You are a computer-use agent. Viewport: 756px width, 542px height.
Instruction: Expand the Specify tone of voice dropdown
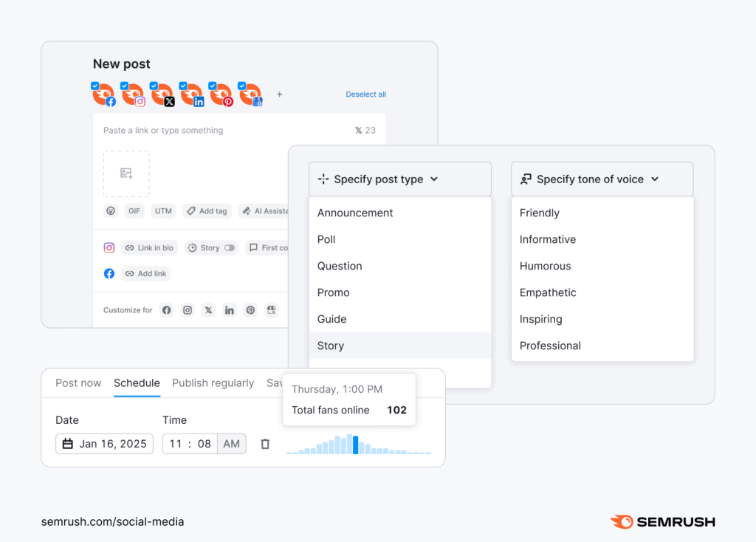602,179
